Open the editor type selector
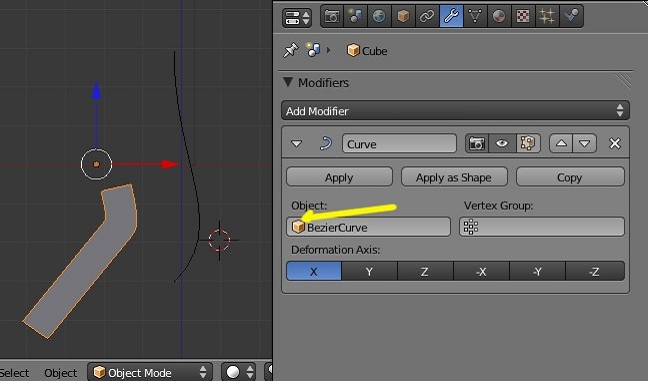The image size is (648, 381). (x=297, y=17)
